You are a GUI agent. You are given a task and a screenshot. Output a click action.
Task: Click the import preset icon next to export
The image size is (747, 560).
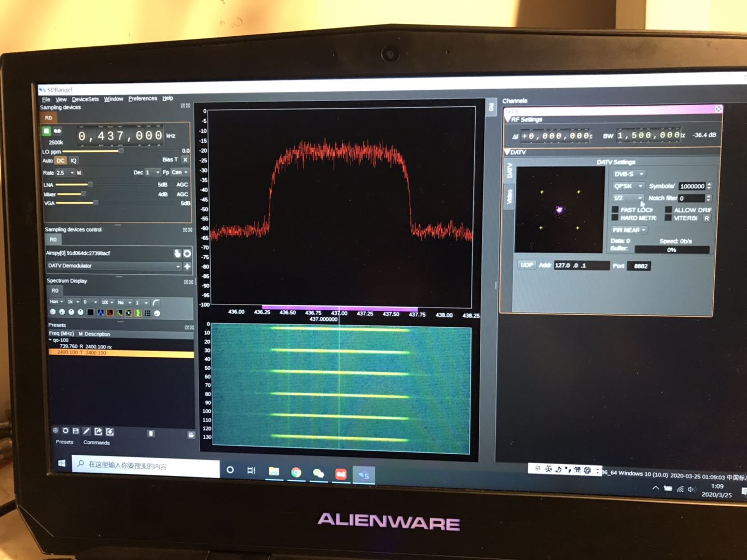pos(110,431)
